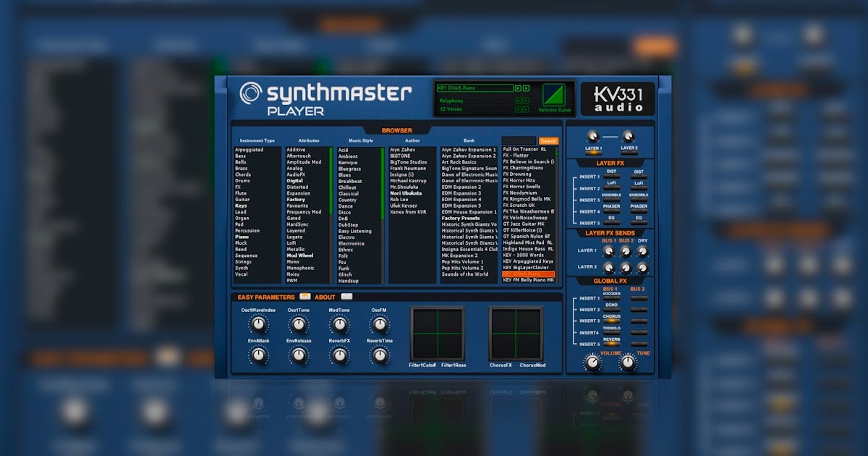The image size is (868, 456).
Task: Click the Search button
Action: [x=548, y=140]
